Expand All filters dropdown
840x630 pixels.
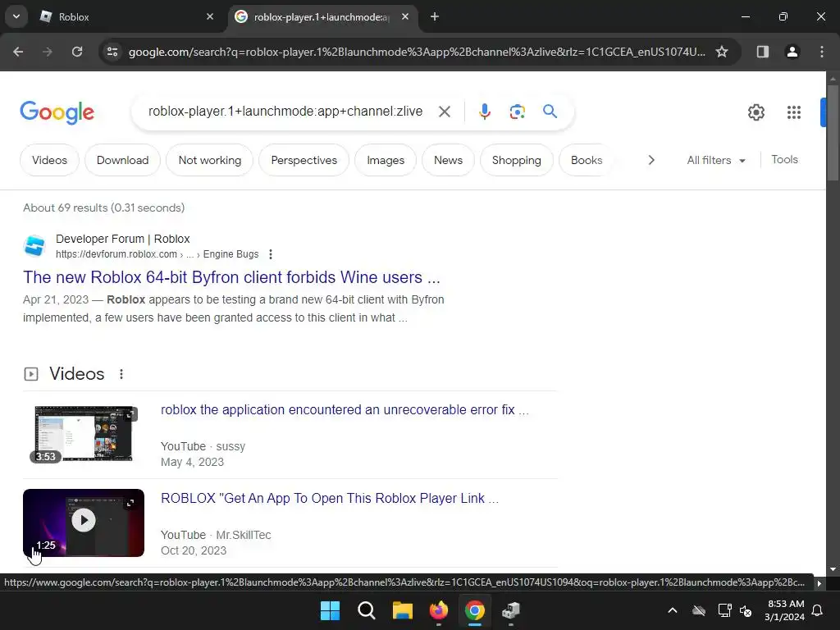[715, 160]
